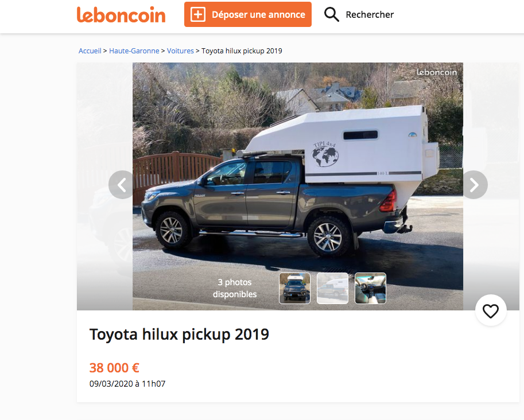The width and height of the screenshot is (524, 420).
Task: Open the Haute-Garonne breadcrumb link
Action: click(134, 51)
